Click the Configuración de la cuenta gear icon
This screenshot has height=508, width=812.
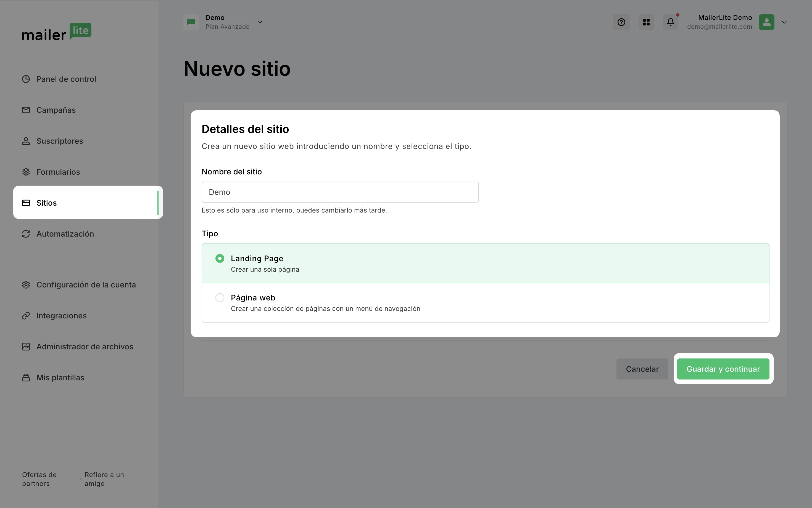[26, 285]
